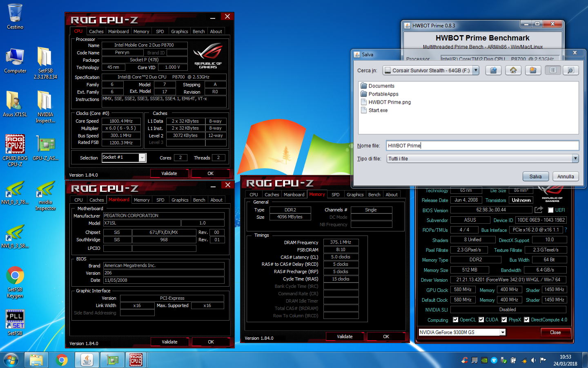The image size is (588, 368).
Task: Click Validate in the top CPU-Z window
Action: (x=169, y=173)
